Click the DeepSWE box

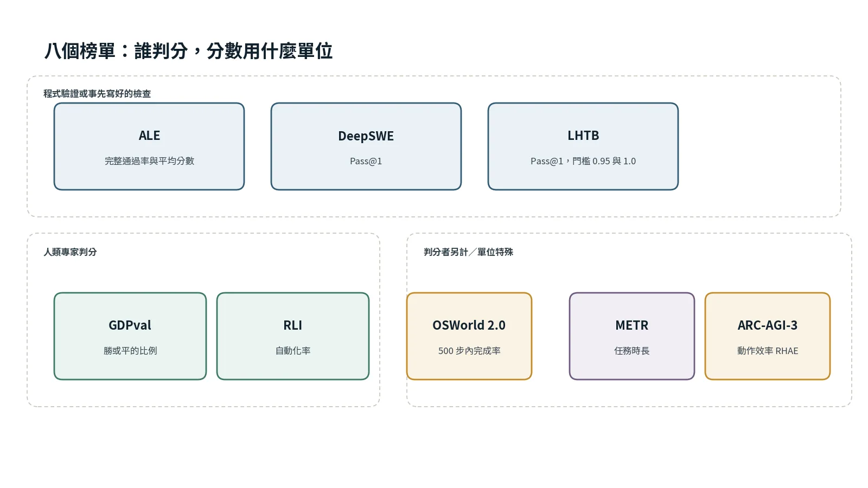click(x=366, y=146)
